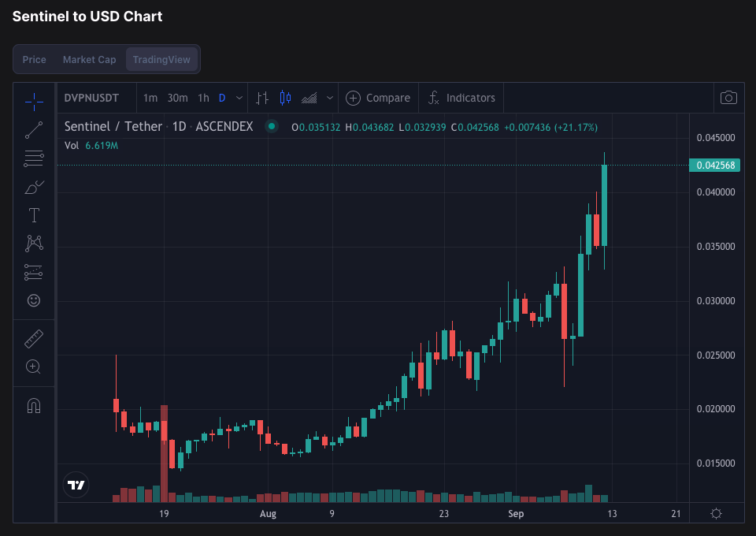Select the ruler measure tool
Screen dimensions: 756x536
(34, 339)
